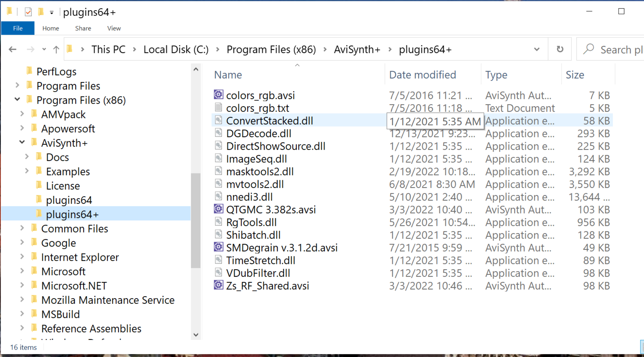Viewport: 644px width, 357px height.
Task: Go back using the Back arrow
Action: pyautogui.click(x=13, y=49)
